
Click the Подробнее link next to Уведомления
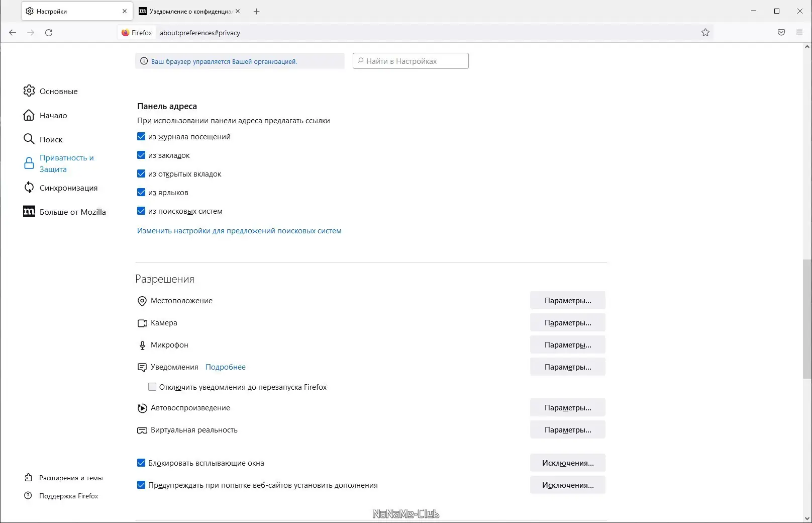pyautogui.click(x=225, y=367)
